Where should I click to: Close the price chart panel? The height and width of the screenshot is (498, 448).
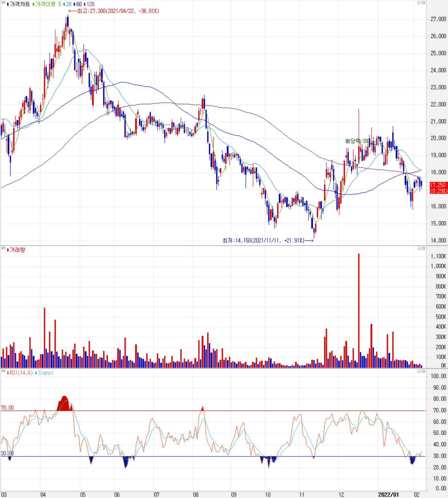423,3
